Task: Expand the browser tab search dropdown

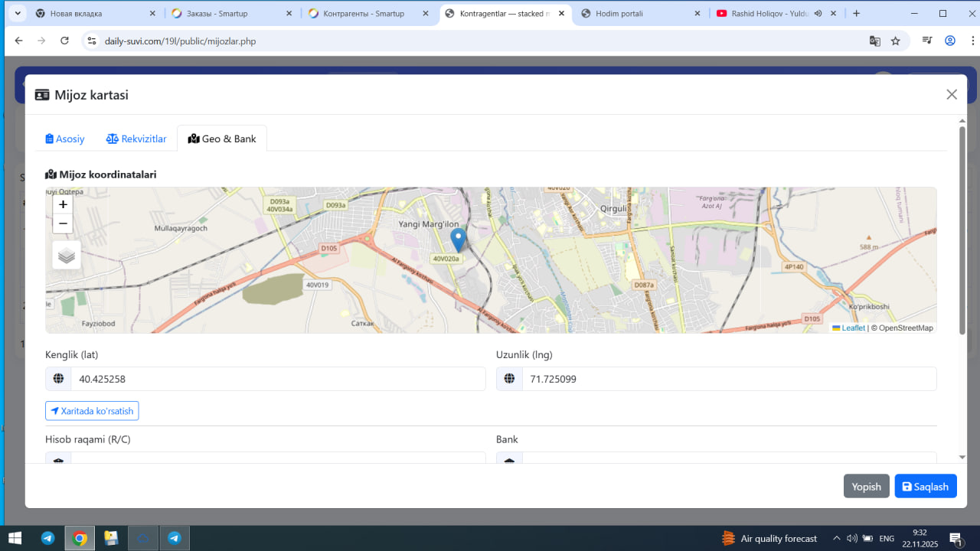Action: click(x=18, y=14)
